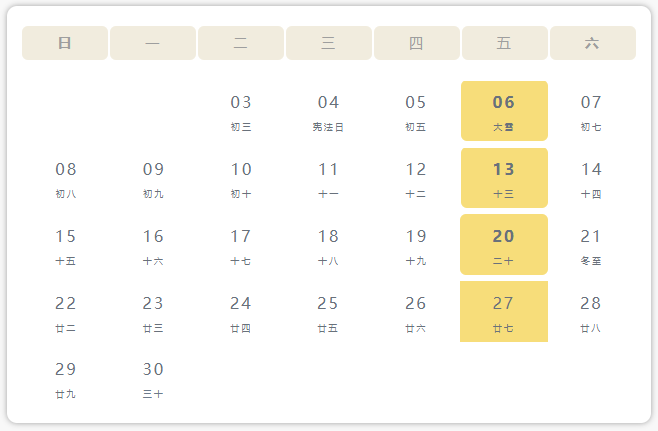Pick date 25 廿五
The image size is (658, 431).
click(x=328, y=311)
